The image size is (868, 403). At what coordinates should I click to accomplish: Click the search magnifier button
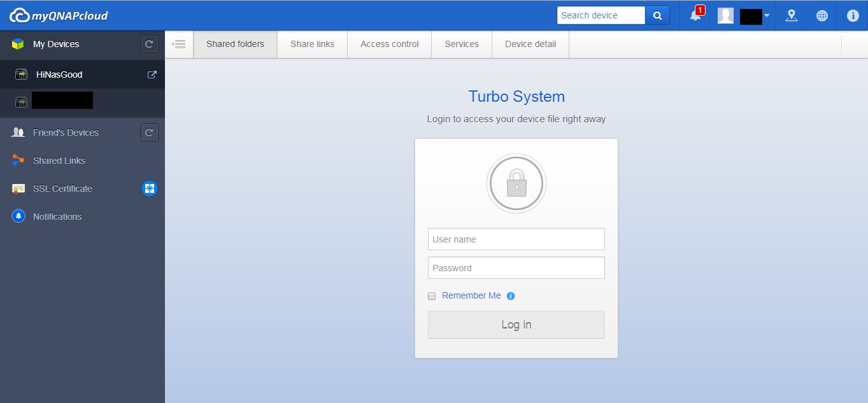[658, 15]
